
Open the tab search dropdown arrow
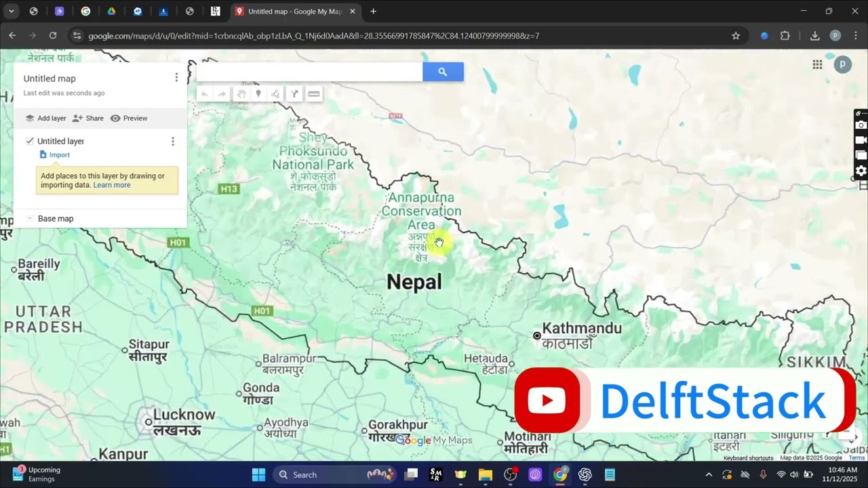coord(11,12)
